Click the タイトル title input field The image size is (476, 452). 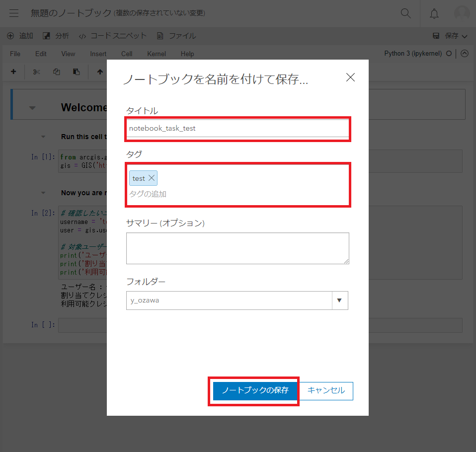[238, 129]
